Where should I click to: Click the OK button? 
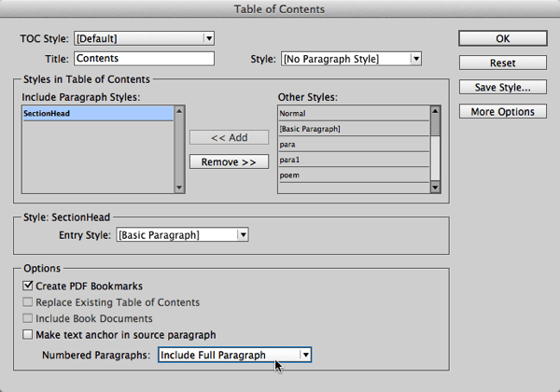click(502, 38)
